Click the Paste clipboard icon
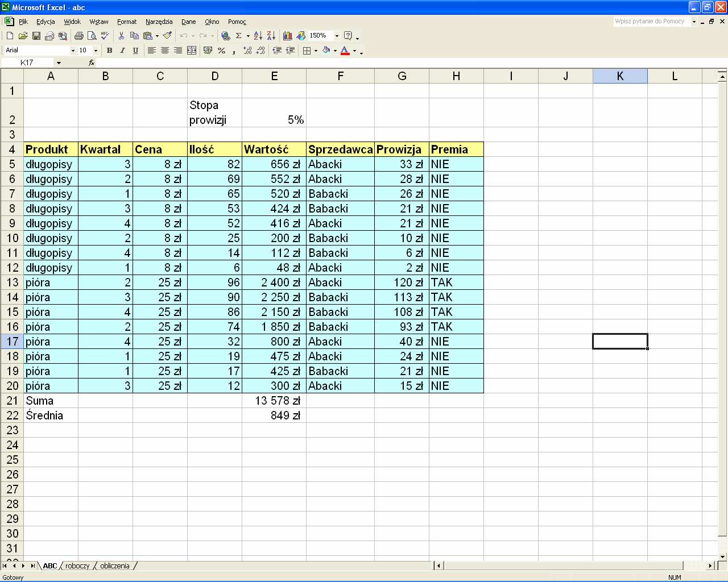This screenshot has width=728, height=582. 148,36
